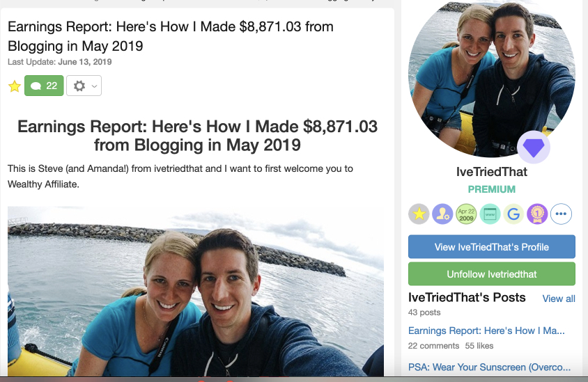Click the purple user-settings badge icon
This screenshot has height=382, width=588.
point(442,214)
